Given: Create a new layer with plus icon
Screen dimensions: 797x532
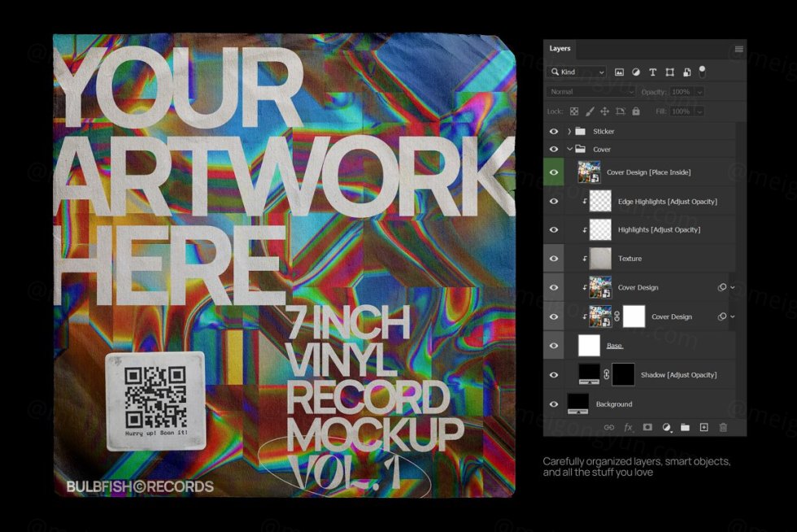Looking at the screenshot, I should pos(703,427).
